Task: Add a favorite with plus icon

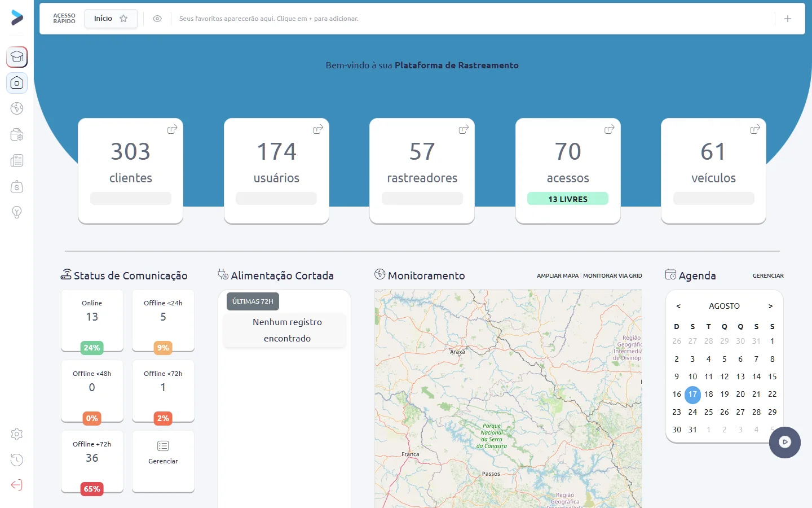Action: [x=788, y=19]
